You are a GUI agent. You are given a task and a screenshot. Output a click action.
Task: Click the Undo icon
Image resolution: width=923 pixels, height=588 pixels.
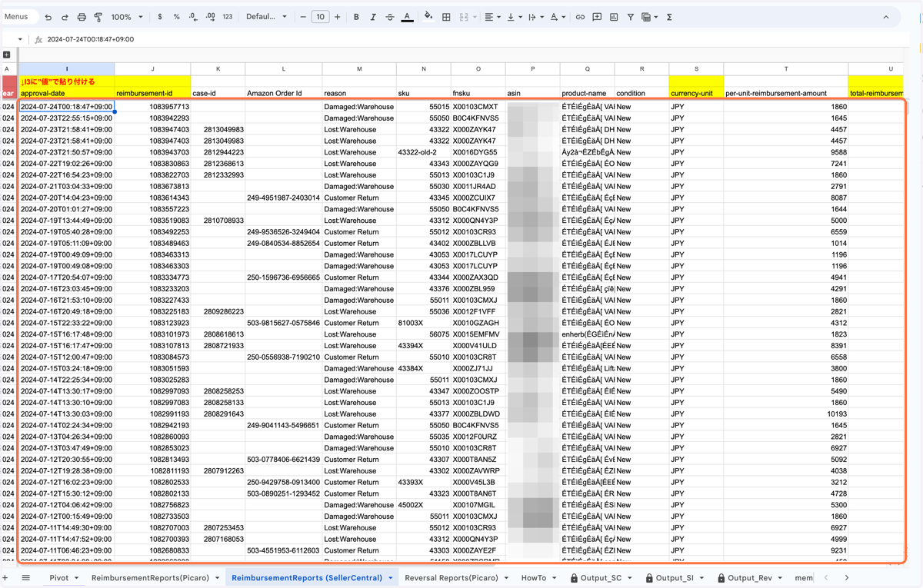[48, 17]
